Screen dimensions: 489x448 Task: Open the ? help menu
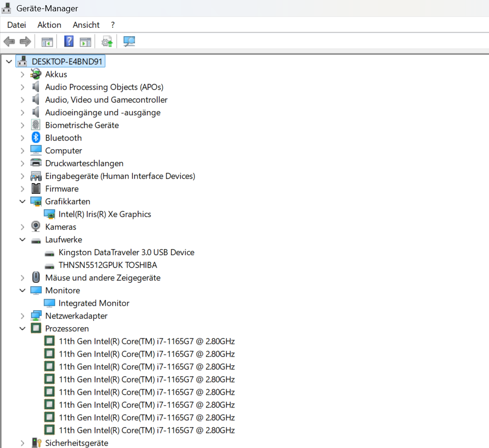coord(112,25)
